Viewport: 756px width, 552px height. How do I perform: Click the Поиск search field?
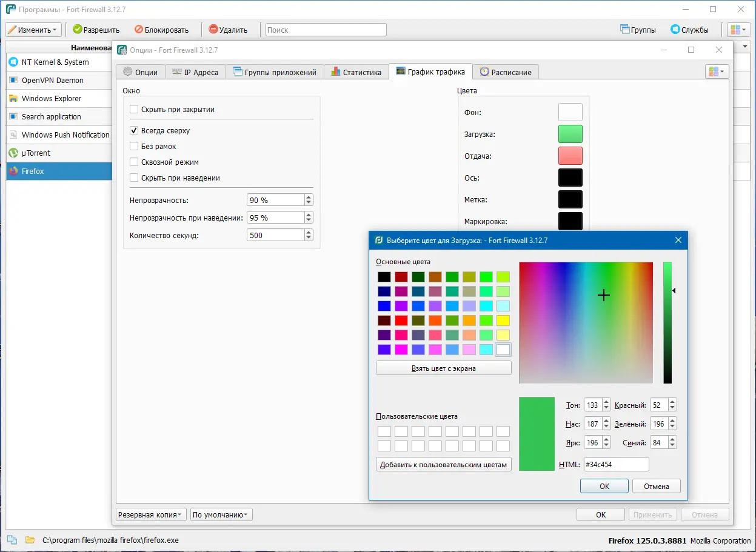(326, 30)
